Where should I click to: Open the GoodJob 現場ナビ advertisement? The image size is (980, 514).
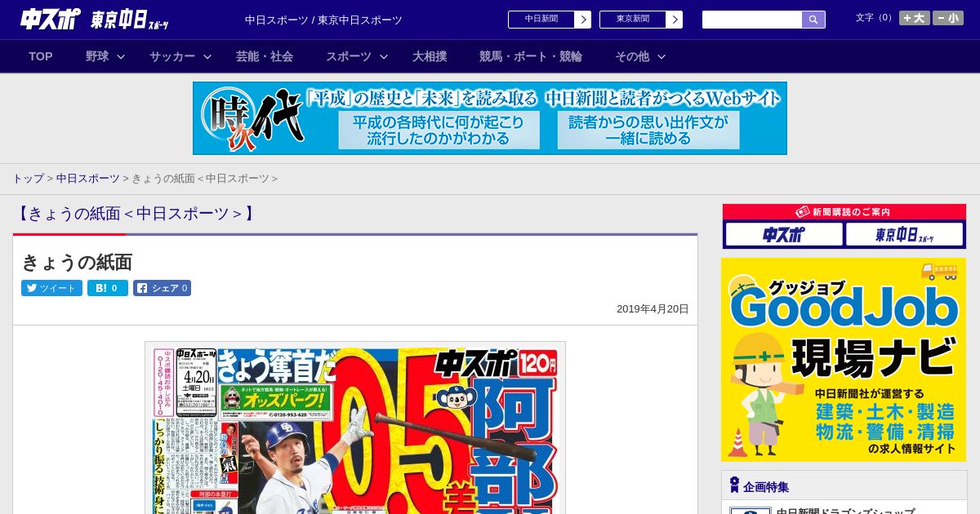point(844,360)
